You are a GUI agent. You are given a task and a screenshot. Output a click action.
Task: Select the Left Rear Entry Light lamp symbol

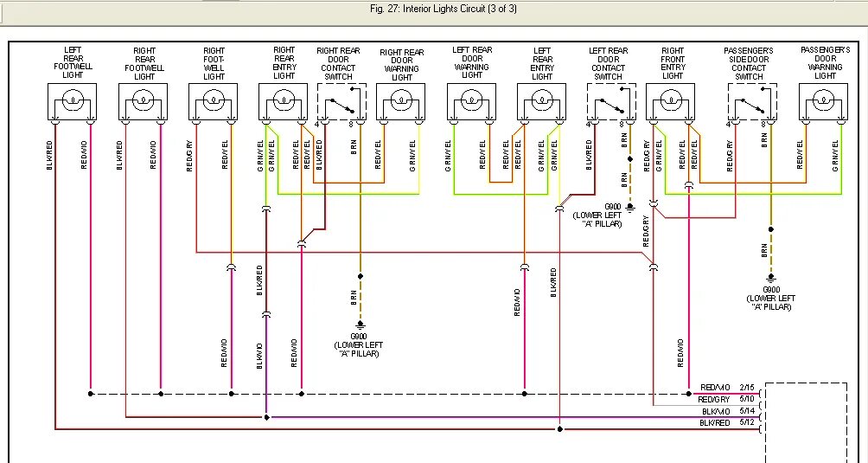(x=542, y=101)
